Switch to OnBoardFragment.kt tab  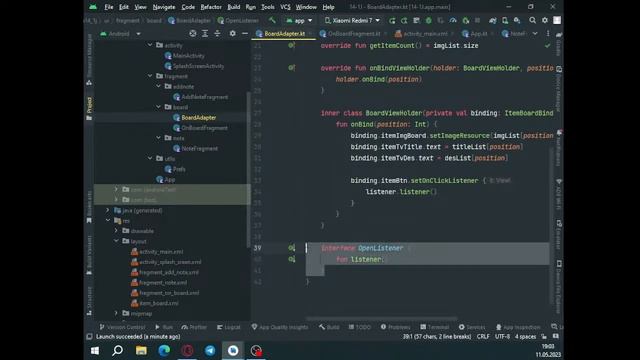(354, 33)
